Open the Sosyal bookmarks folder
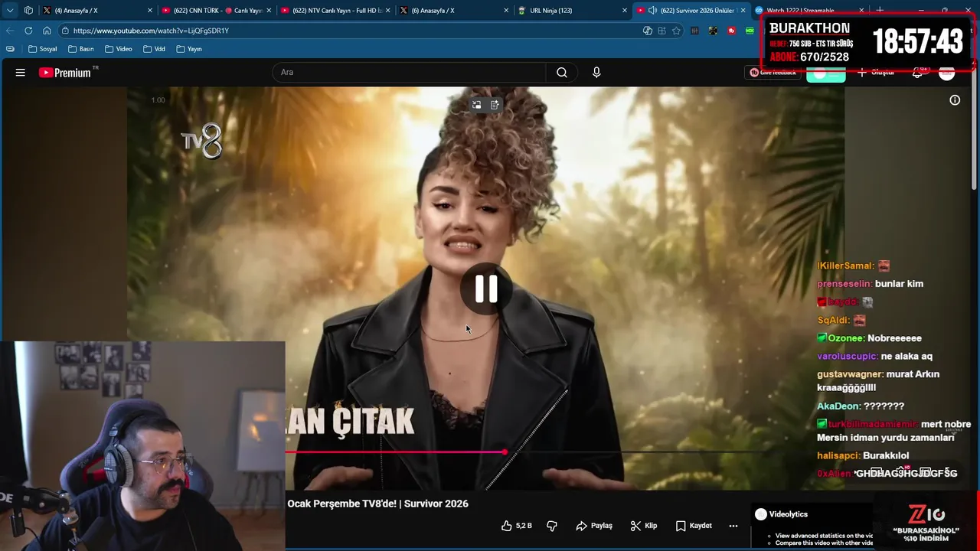Image resolution: width=980 pixels, height=551 pixels. (43, 49)
